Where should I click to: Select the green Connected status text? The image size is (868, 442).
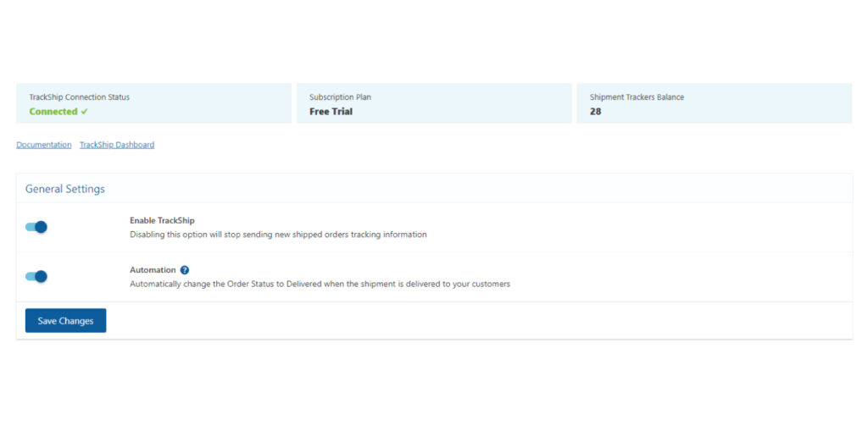pos(53,112)
